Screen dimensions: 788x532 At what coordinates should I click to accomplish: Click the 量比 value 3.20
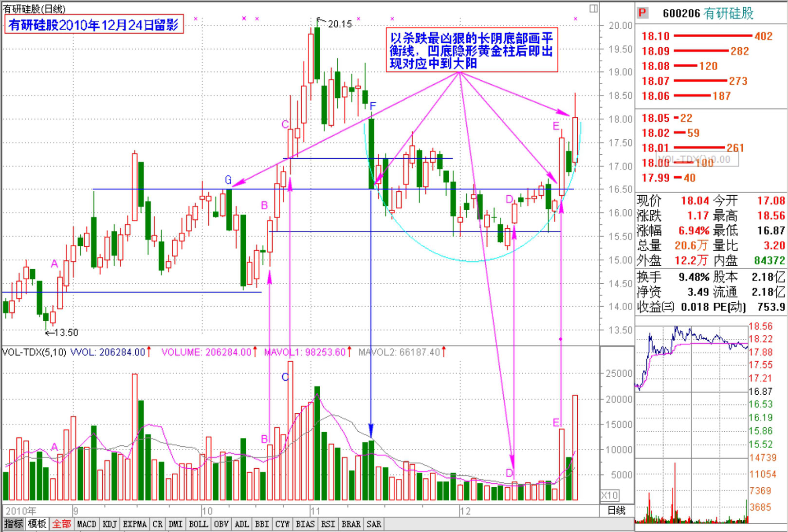point(774,246)
